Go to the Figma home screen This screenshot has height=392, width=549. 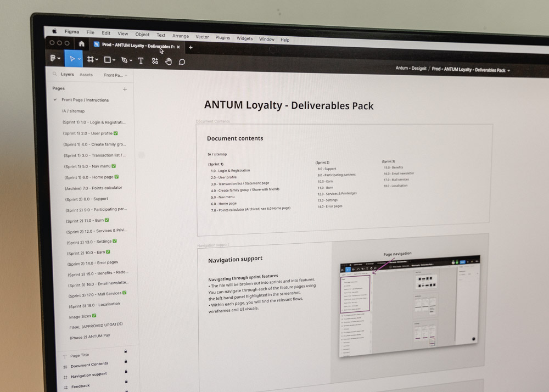[x=82, y=44]
